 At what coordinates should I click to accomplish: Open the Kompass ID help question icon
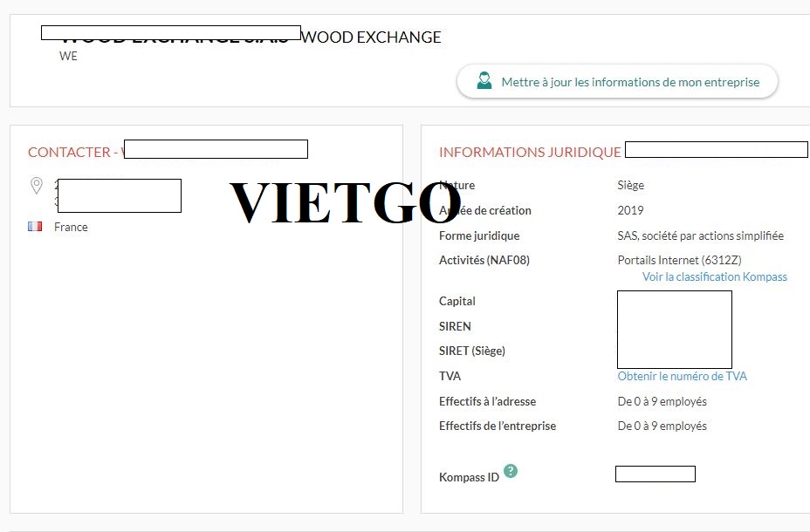point(511,471)
